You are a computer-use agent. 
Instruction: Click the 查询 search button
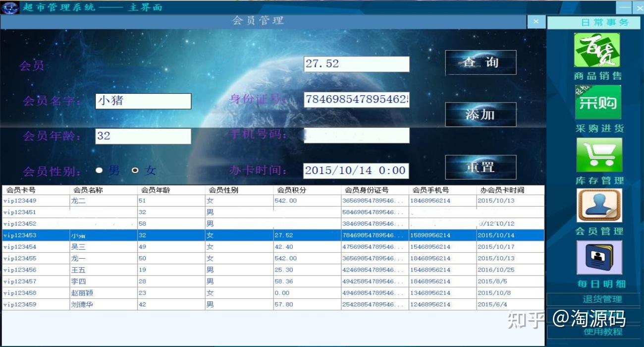481,63
